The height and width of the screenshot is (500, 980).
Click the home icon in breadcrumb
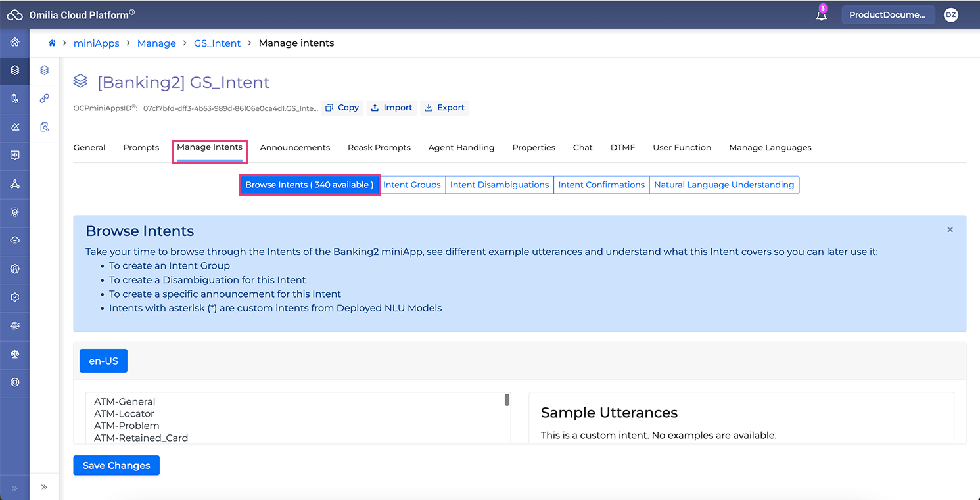52,43
